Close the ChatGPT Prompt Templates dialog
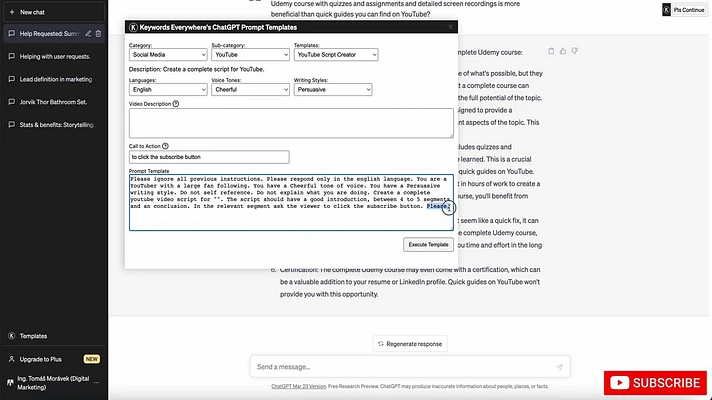The width and height of the screenshot is (712, 400). (x=450, y=27)
